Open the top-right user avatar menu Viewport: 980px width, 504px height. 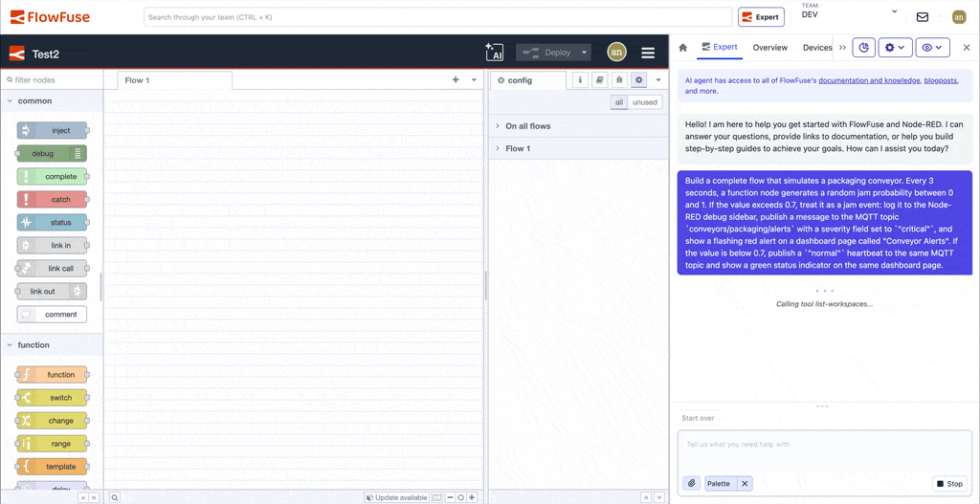tap(959, 17)
